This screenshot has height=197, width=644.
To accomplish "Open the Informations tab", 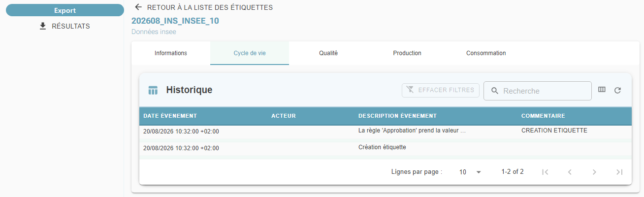I will point(171,53).
